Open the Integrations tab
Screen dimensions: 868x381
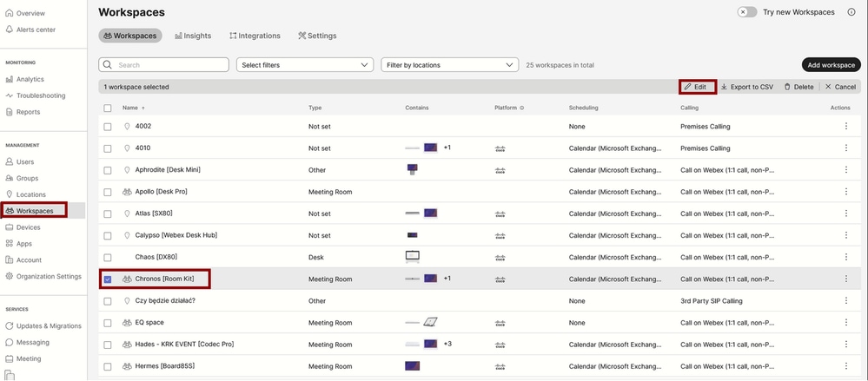click(x=255, y=36)
